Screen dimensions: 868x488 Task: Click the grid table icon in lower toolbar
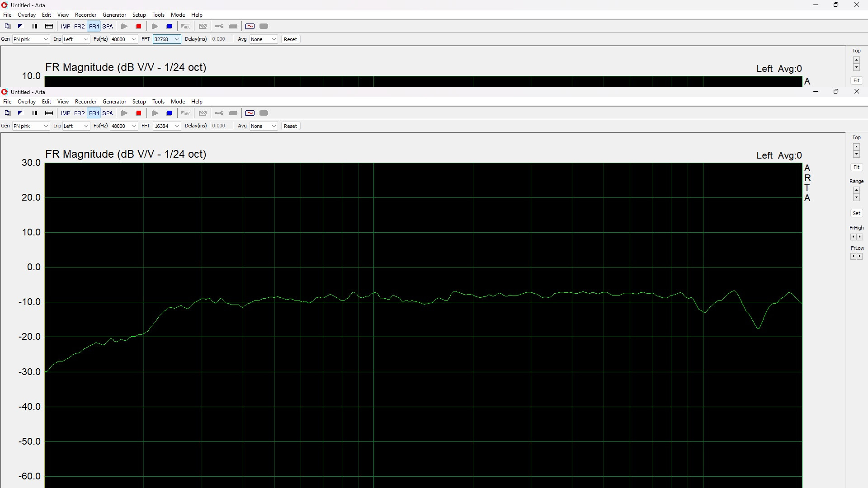(49, 113)
